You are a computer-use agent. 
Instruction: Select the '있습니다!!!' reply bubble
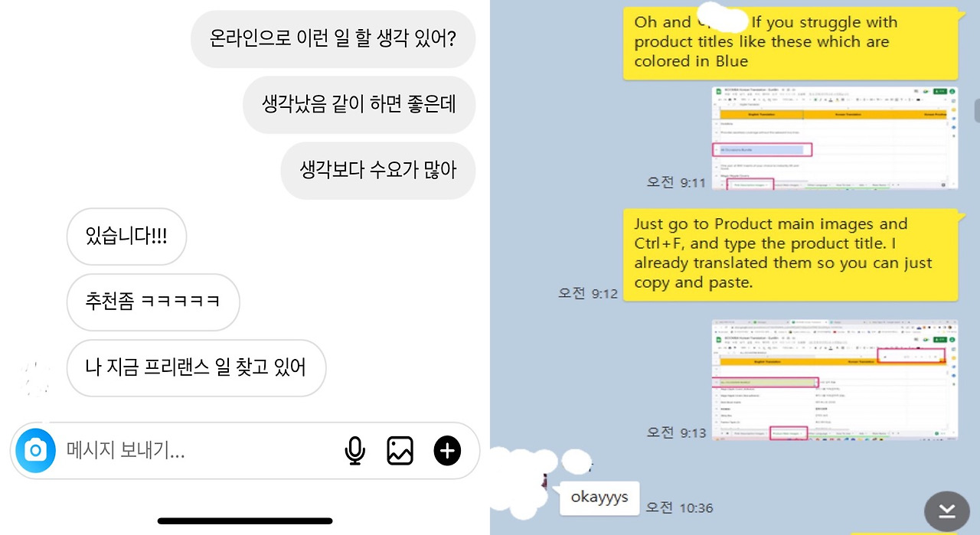(x=126, y=237)
